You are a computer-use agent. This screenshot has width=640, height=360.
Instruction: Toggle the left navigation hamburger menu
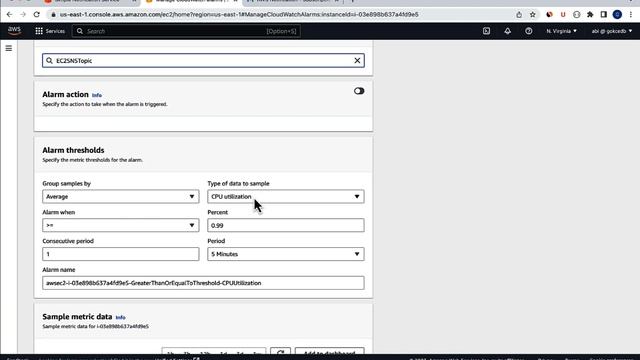click(x=9, y=48)
